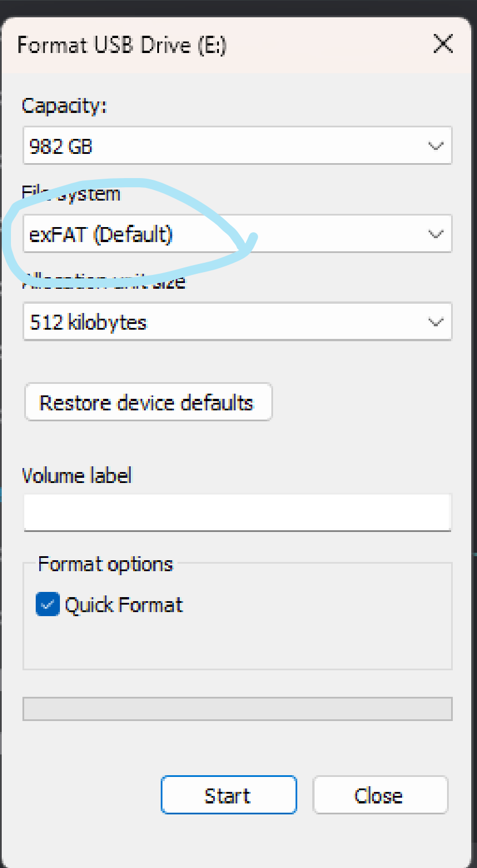477x868 pixels.
Task: Click the Format USB Drive (E:) title bar
Action: pyautogui.click(x=173, y=45)
